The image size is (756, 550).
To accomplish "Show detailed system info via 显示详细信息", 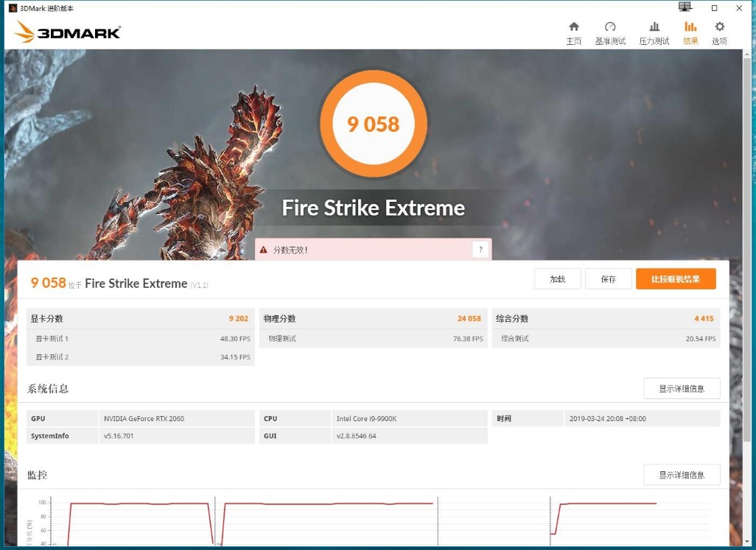I will tap(682, 388).
